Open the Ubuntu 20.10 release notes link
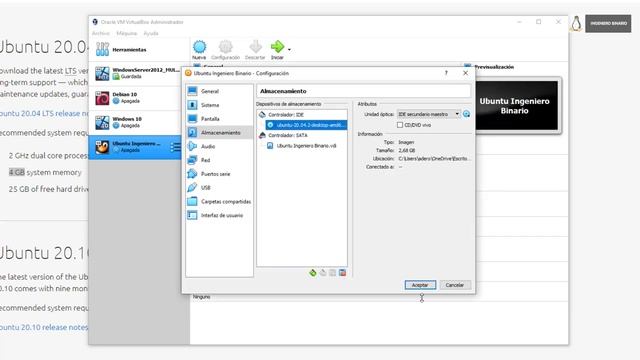 (44, 327)
